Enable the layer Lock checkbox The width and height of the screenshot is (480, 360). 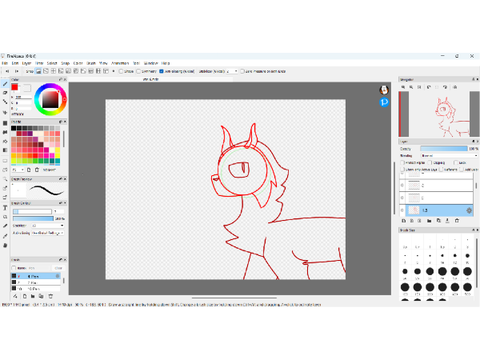456,163
